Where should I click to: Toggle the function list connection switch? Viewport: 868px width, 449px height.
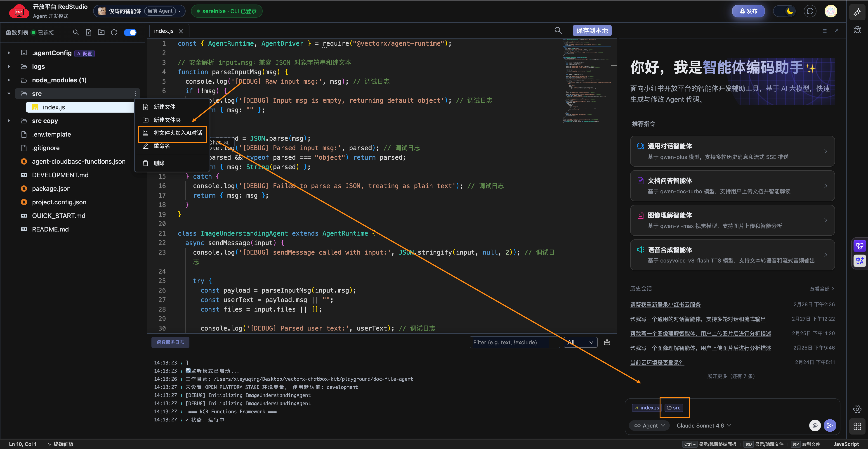coord(130,32)
